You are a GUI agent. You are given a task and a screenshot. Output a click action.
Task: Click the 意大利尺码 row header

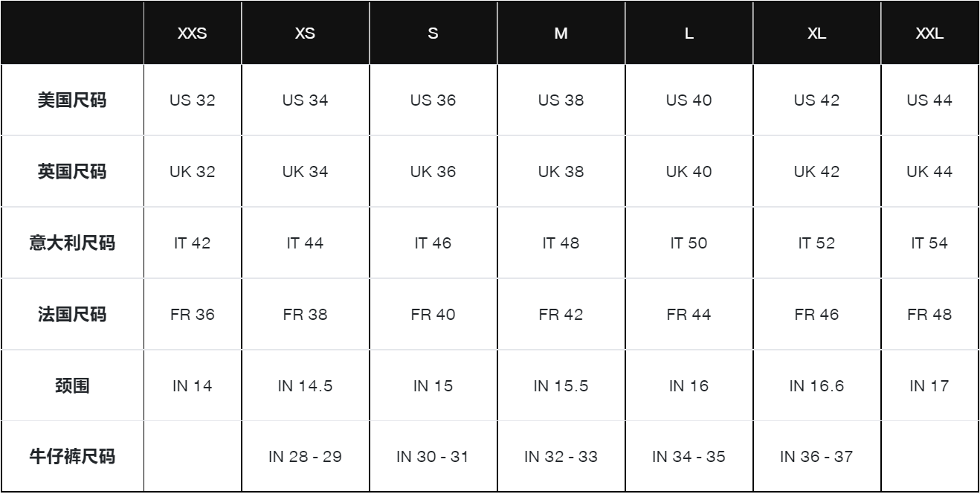click(71, 243)
